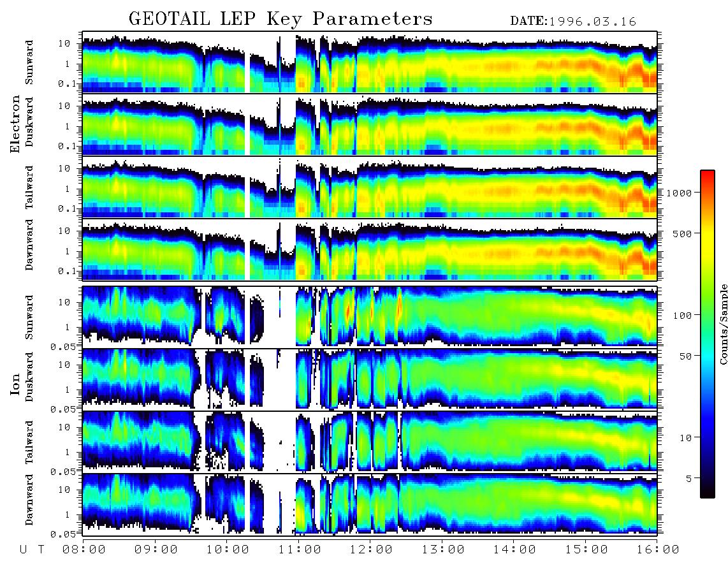
Task: Click the "0.1" tick of Electron Sunward panel
Action: tap(68, 83)
